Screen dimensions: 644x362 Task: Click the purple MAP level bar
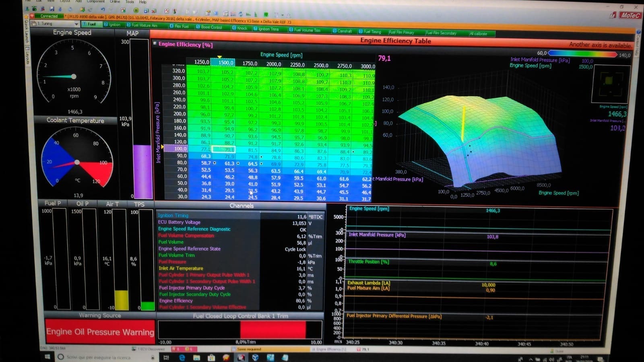(142, 172)
